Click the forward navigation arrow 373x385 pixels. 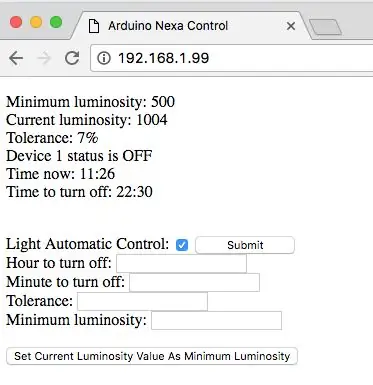pyautogui.click(x=44, y=58)
